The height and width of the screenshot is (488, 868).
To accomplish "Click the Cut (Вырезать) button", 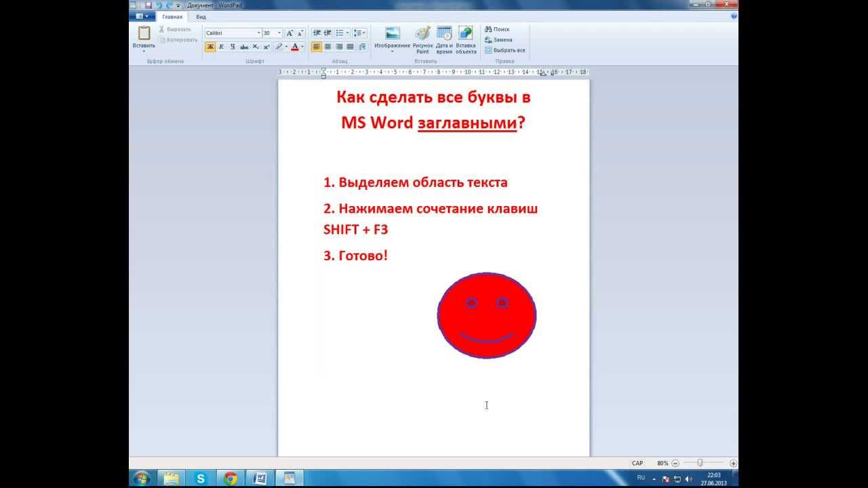I will pyautogui.click(x=174, y=29).
